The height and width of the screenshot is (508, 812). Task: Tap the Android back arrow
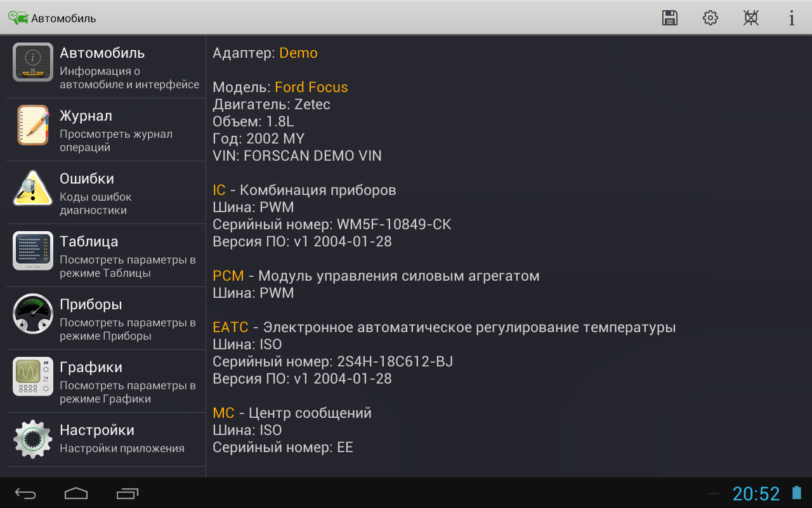26,493
